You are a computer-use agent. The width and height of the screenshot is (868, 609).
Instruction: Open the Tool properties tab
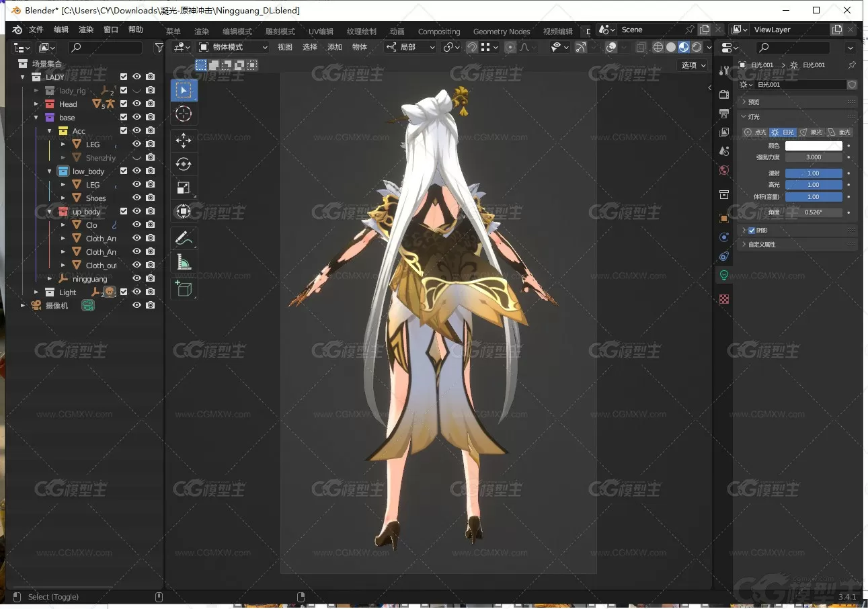coord(724,71)
